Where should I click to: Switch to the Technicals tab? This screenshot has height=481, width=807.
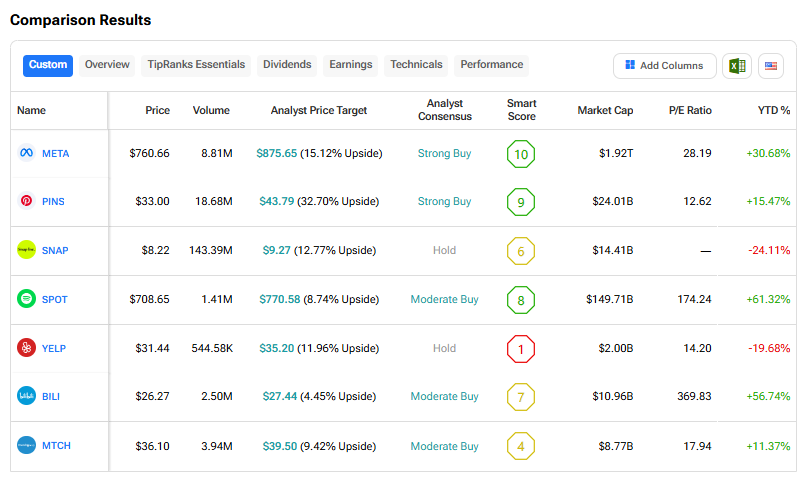coord(416,65)
